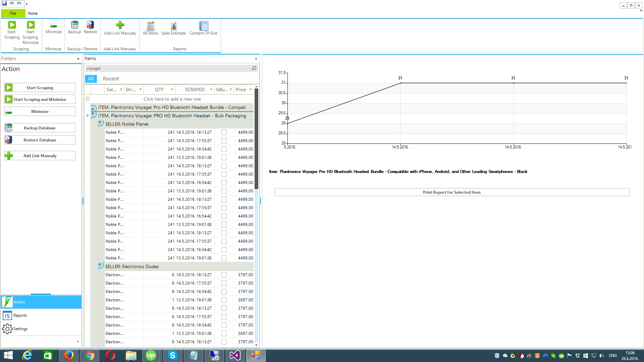Click the search magnifier icon
The image size is (644, 362).
click(x=254, y=68)
